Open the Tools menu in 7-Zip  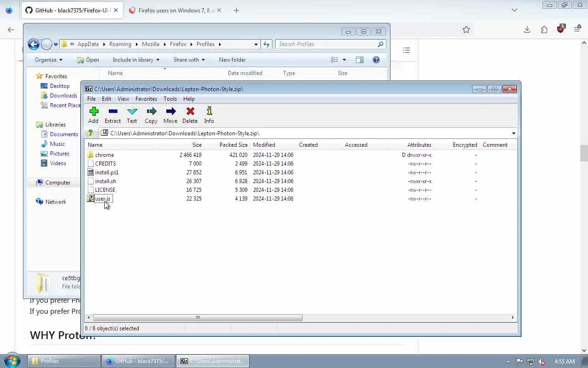[170, 99]
